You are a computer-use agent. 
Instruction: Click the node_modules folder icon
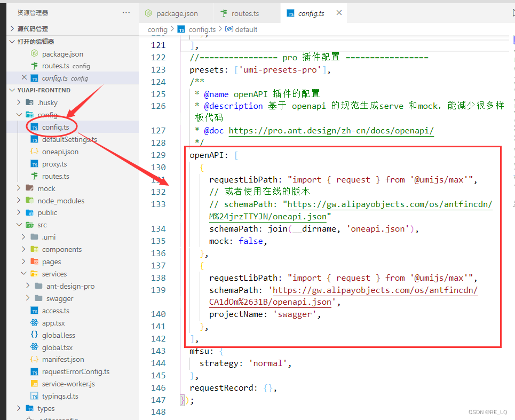click(29, 200)
